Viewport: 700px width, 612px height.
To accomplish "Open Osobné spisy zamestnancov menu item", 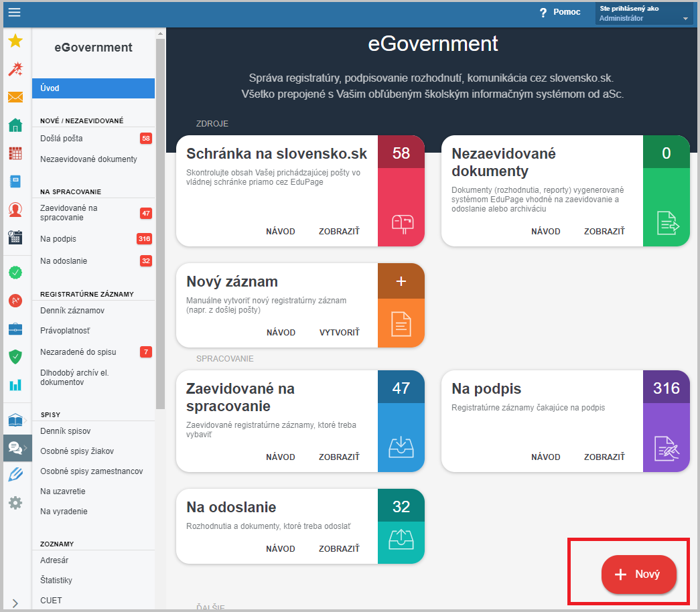I will point(93,471).
